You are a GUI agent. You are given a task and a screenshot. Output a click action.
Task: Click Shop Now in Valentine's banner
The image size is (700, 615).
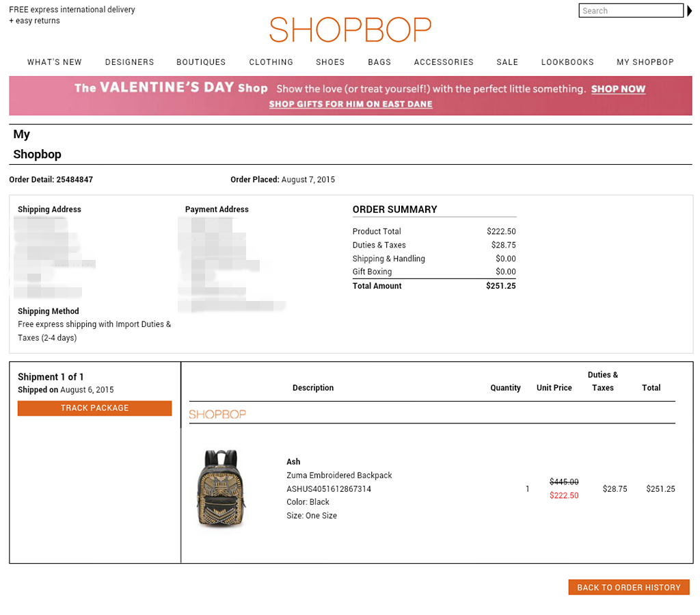[618, 89]
